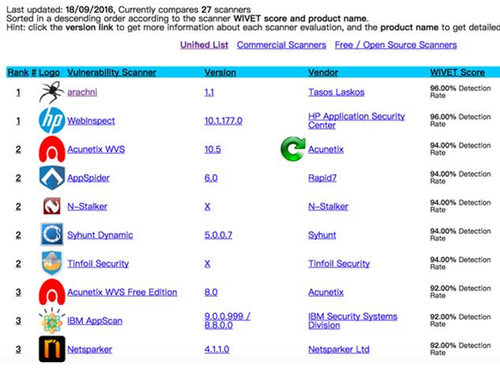
Task: Open Syhunt version 5.0.0.7 link
Action: point(218,235)
